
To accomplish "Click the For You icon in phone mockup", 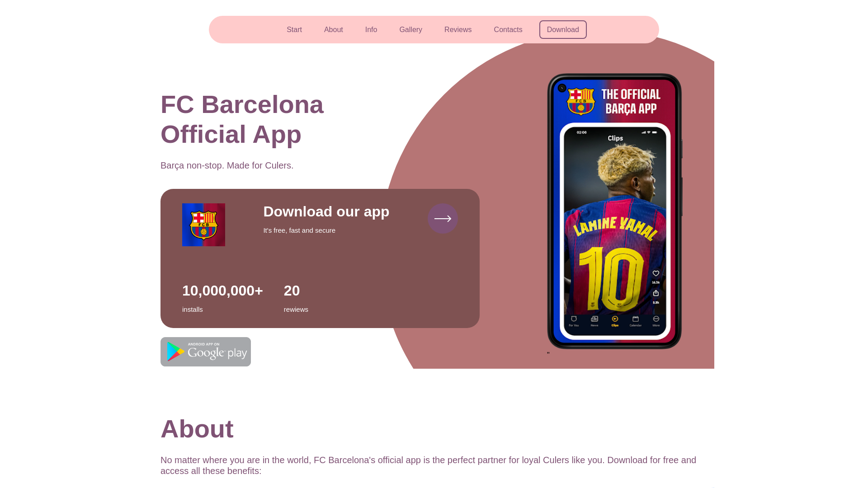I will tap(574, 319).
